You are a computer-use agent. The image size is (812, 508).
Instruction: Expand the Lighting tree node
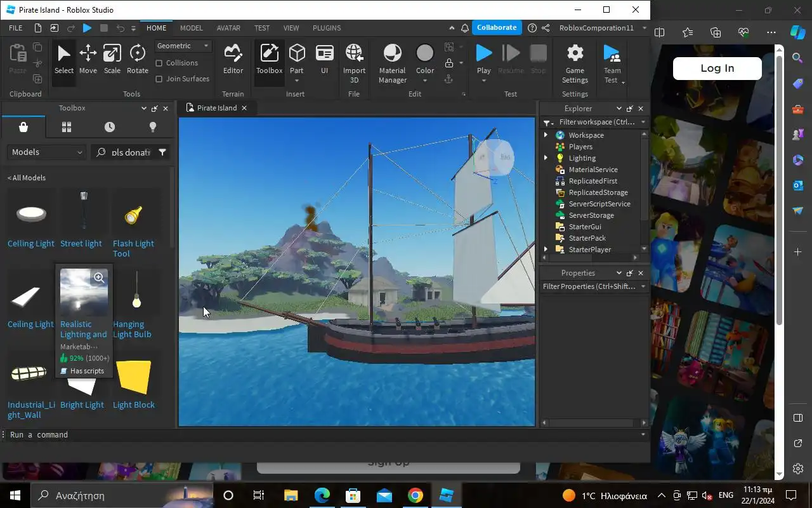tap(546, 158)
